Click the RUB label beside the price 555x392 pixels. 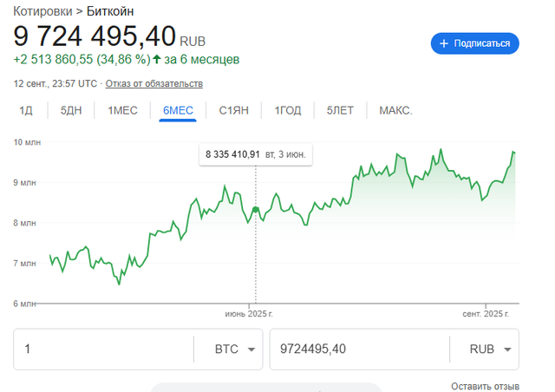(x=193, y=42)
